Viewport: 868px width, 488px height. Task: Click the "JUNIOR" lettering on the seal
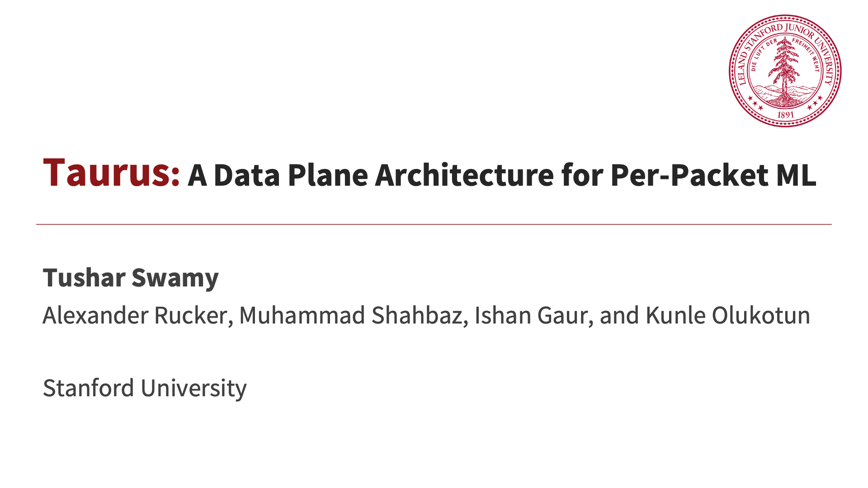coord(800,31)
